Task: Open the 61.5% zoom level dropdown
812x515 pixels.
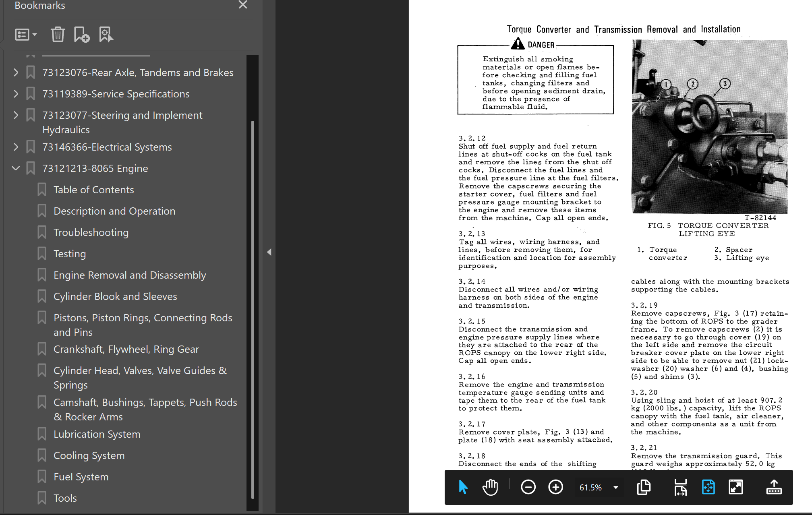Action: coord(615,488)
